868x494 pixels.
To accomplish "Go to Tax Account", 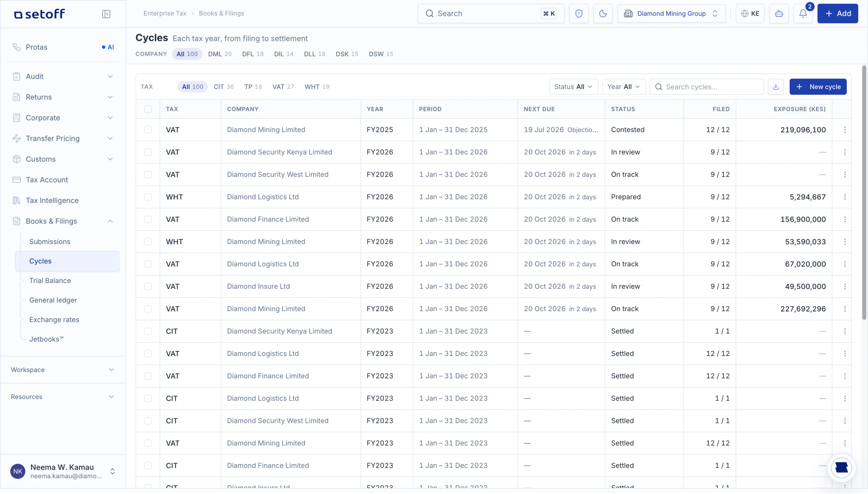I will (x=63, y=180).
